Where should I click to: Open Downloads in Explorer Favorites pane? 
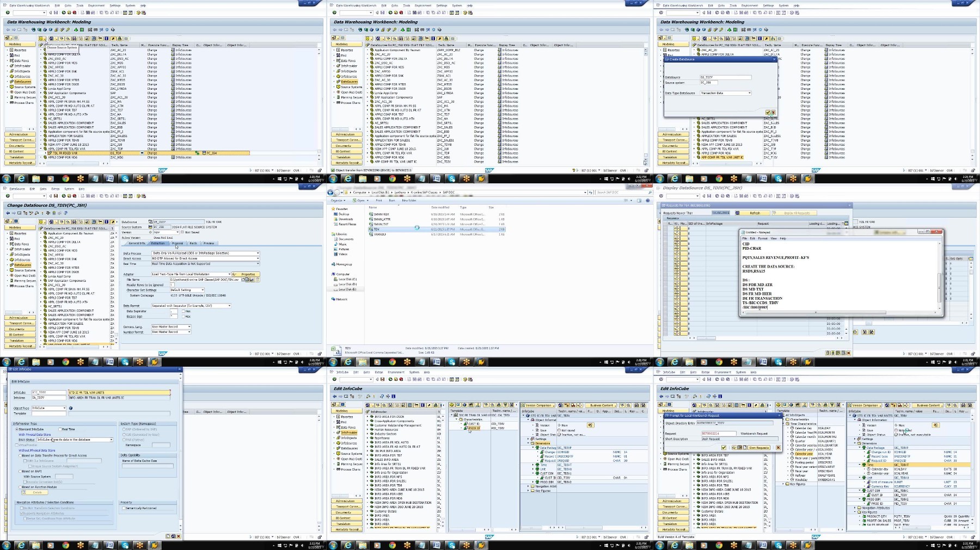(346, 219)
